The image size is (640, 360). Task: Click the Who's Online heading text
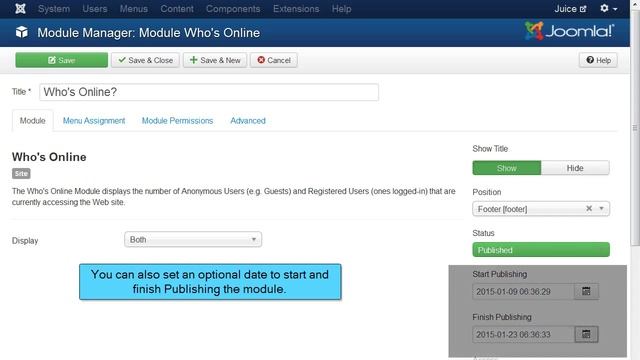[49, 157]
